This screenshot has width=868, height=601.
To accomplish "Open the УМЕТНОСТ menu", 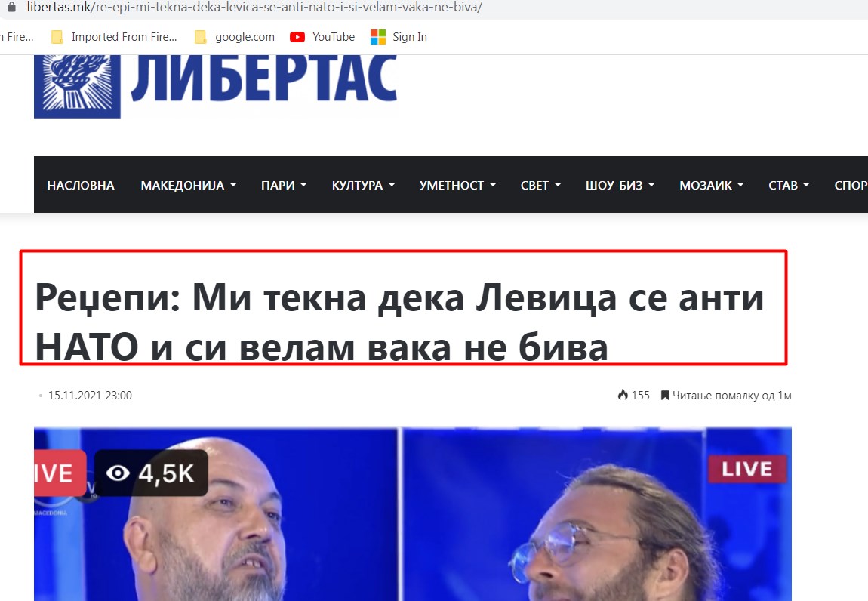I will point(457,185).
